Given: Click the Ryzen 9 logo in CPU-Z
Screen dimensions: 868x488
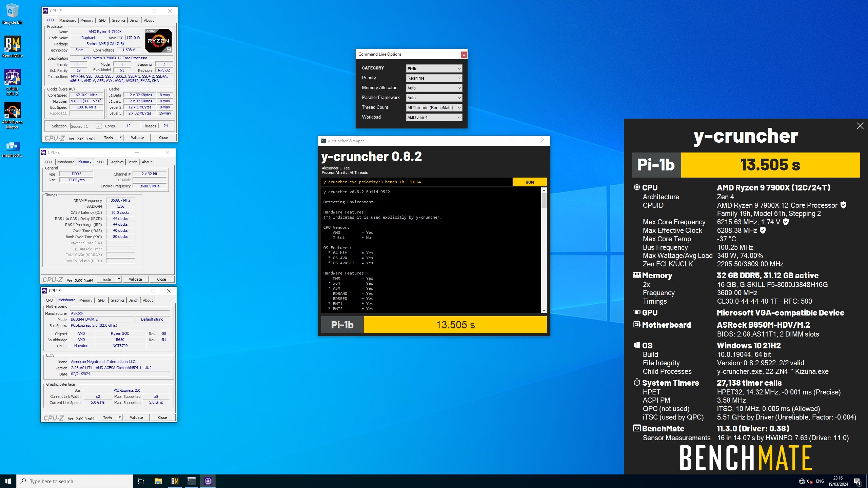Looking at the screenshot, I should coord(158,41).
